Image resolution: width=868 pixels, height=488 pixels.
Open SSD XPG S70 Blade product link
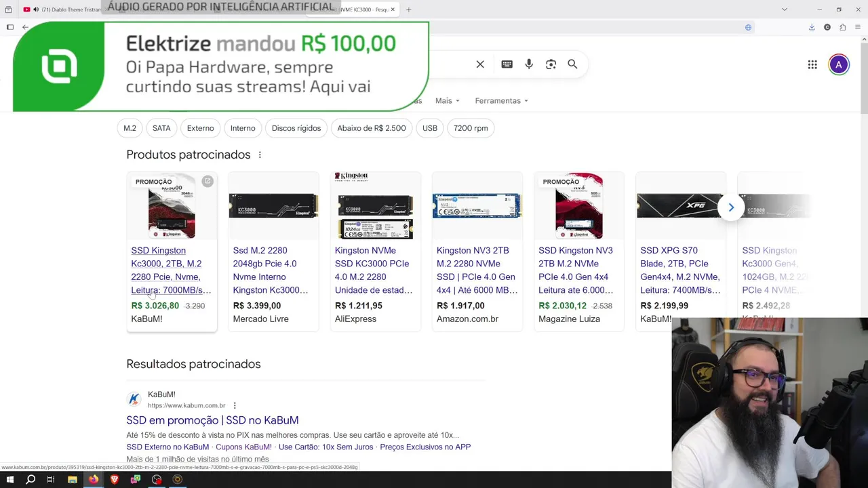click(680, 270)
